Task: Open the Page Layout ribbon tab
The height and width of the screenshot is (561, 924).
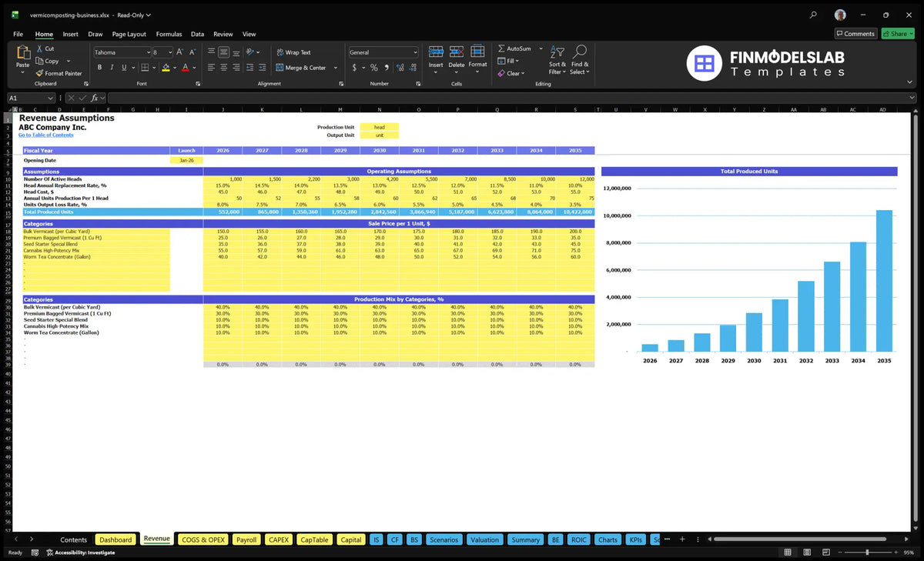Action: click(x=129, y=34)
